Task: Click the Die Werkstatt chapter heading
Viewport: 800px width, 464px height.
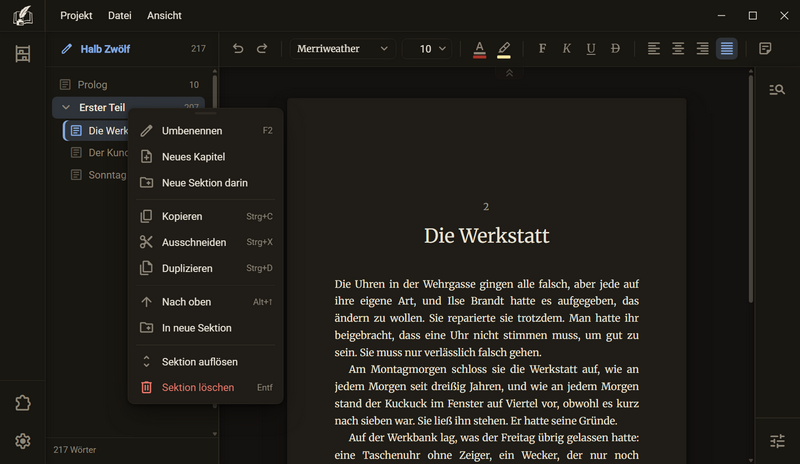Action: [486, 236]
